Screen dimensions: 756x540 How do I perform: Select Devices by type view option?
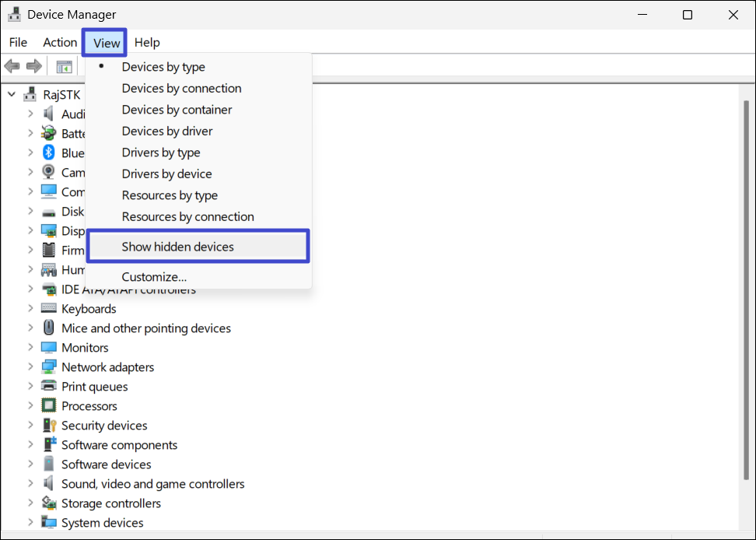(x=163, y=67)
